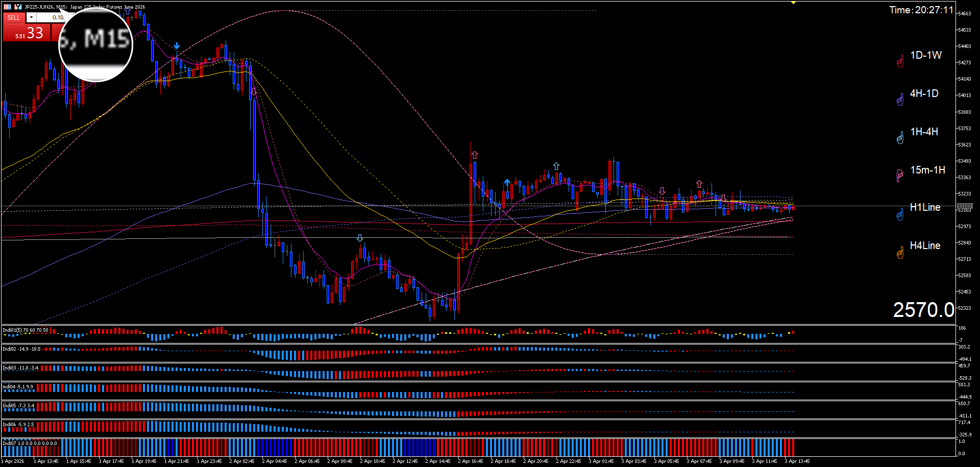Screen dimensions: 980x467
Task: Select the 15m-1H timeframe label
Action: click(927, 170)
